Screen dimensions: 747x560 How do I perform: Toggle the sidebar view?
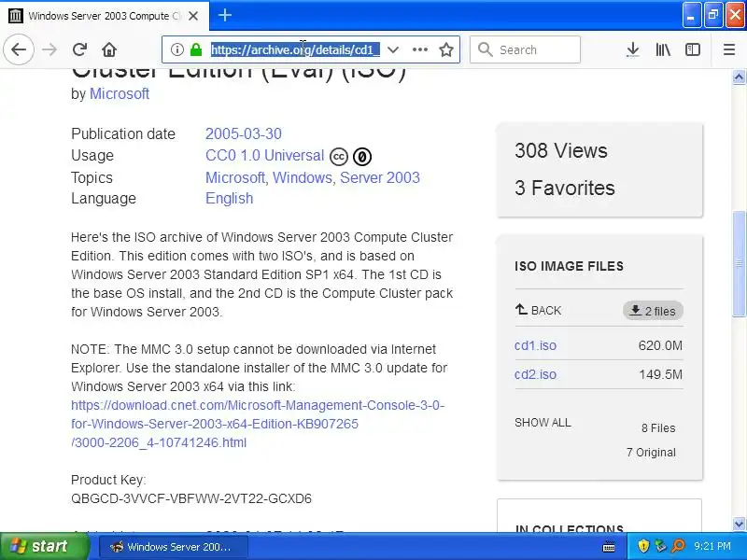(x=692, y=49)
